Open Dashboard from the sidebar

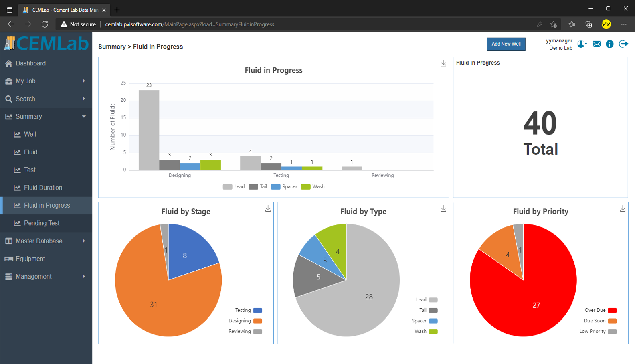tap(30, 63)
